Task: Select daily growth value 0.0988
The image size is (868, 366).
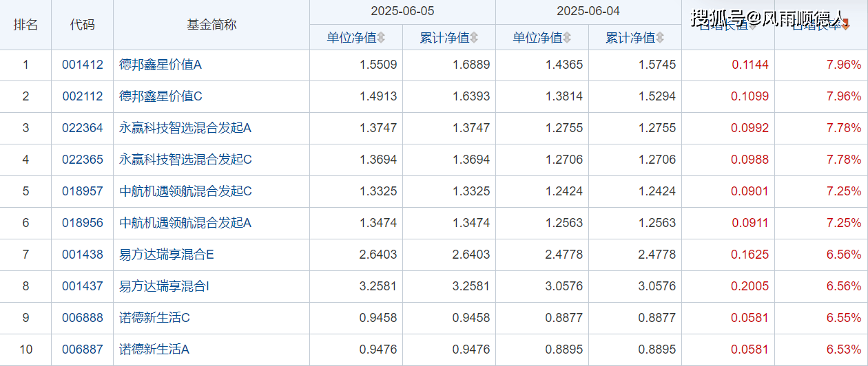Action: coord(750,160)
